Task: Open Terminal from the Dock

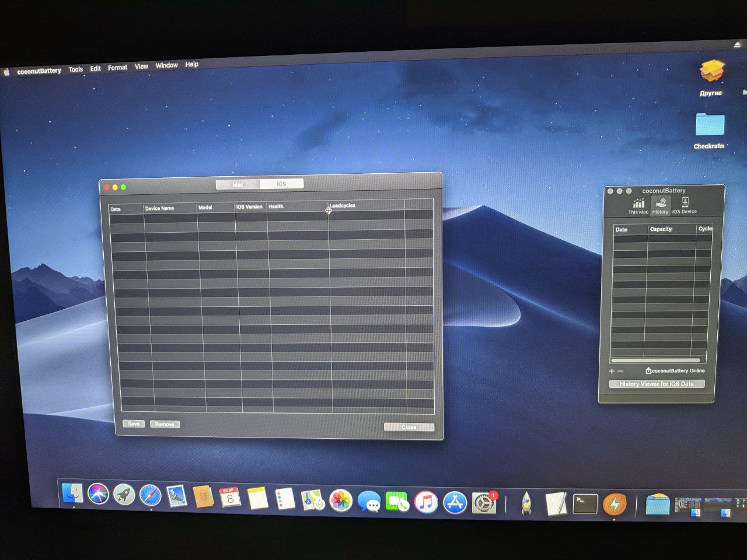Action: (585, 504)
